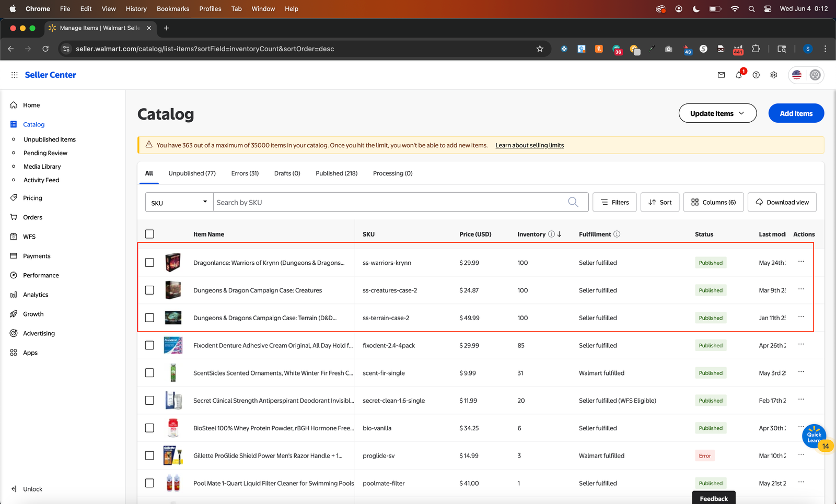Switch to the Published (218) tab

pos(336,173)
